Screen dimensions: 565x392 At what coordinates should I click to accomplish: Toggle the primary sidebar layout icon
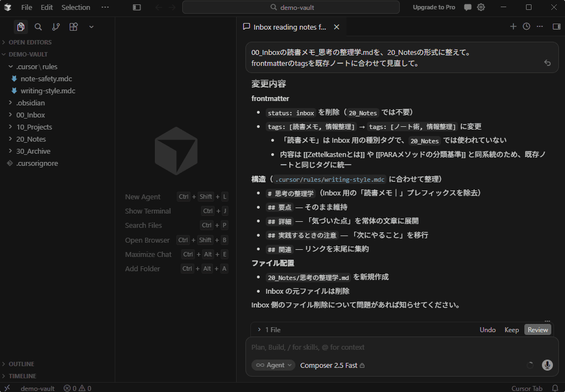coord(137,7)
